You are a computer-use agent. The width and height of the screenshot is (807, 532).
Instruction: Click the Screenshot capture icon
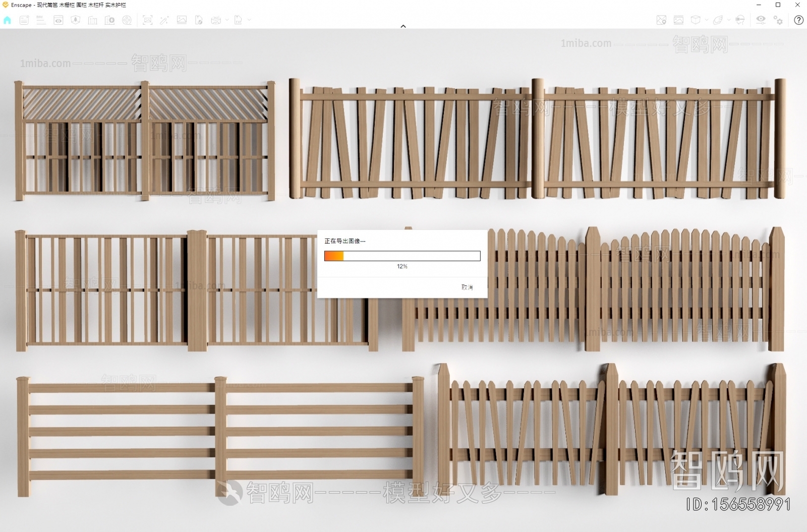click(147, 20)
